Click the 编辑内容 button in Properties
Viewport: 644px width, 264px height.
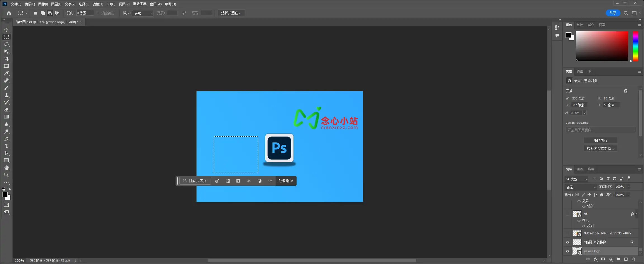[601, 140]
